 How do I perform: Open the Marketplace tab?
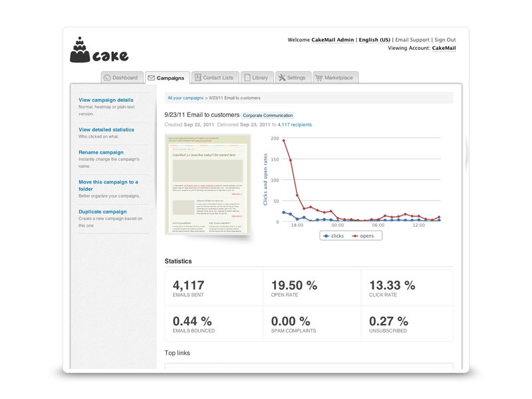pos(336,78)
